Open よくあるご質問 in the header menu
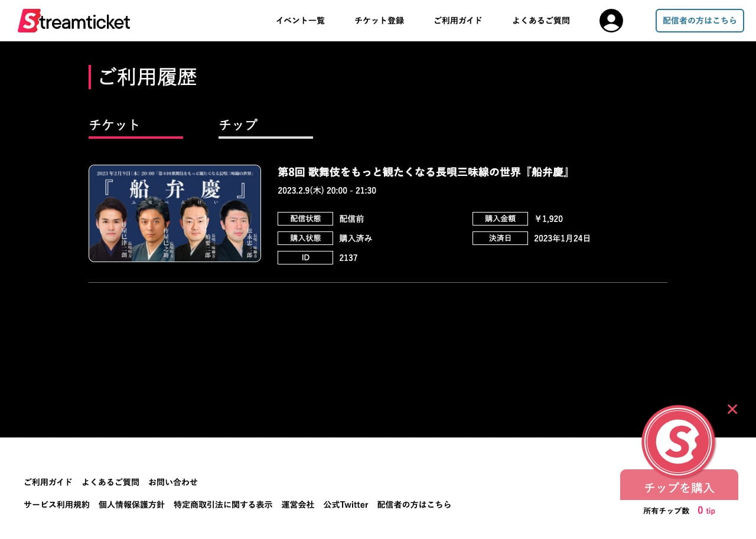 pos(541,21)
